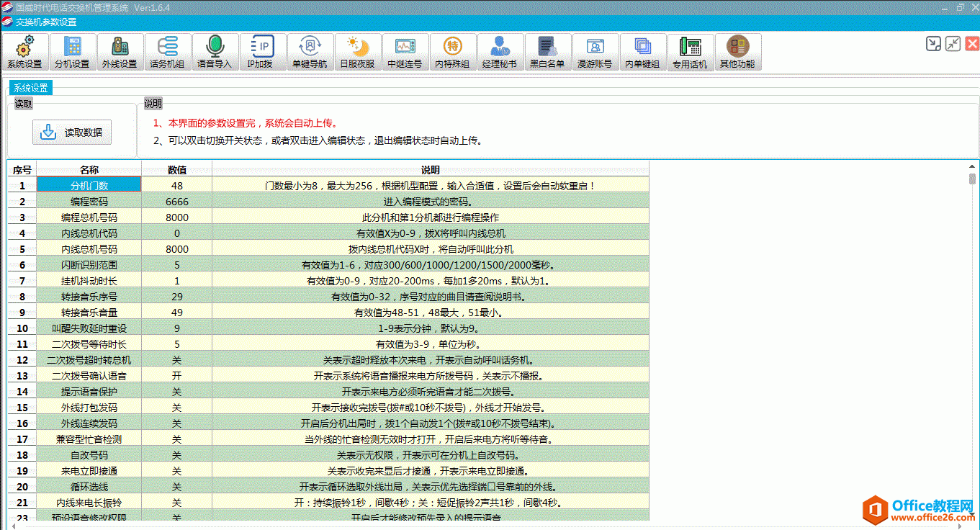Click the 编程密码 description cell
Image resolution: width=980 pixels, height=530 pixels.
[x=431, y=202]
